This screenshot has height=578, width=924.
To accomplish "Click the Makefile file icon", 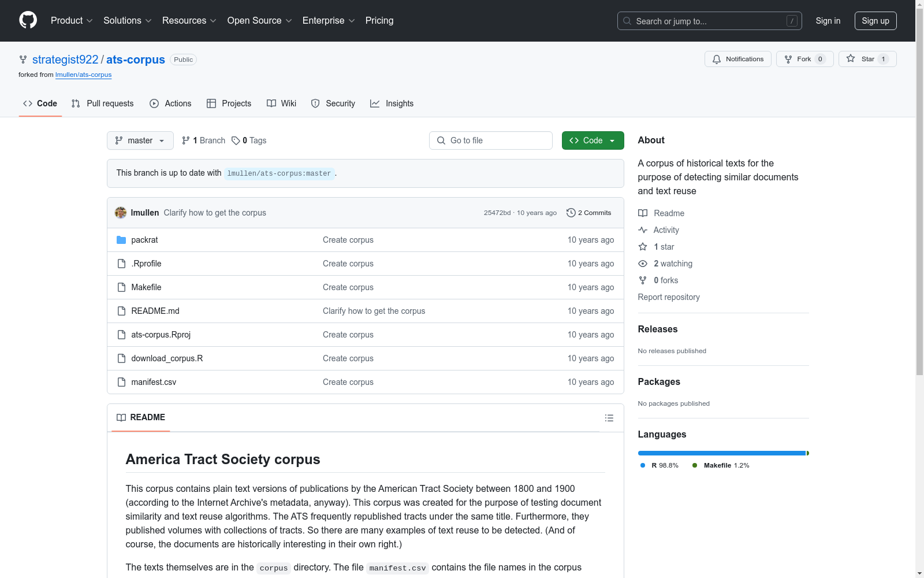I will (121, 287).
